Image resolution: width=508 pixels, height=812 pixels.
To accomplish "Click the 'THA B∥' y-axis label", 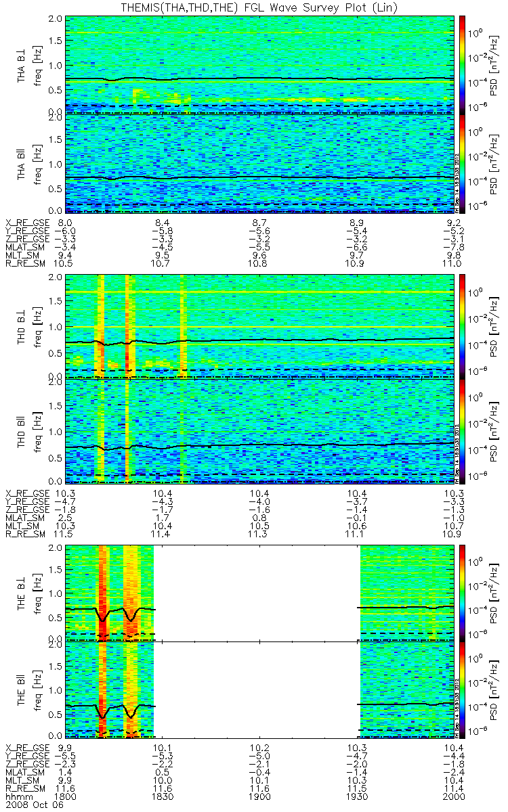I will click(21, 163).
